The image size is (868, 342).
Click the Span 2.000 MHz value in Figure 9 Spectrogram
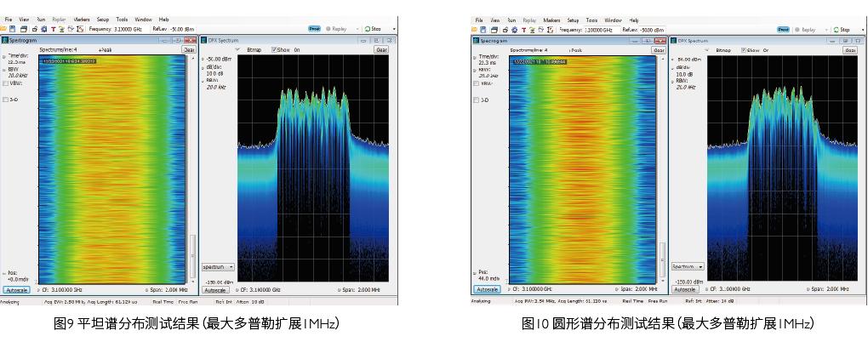tap(177, 290)
